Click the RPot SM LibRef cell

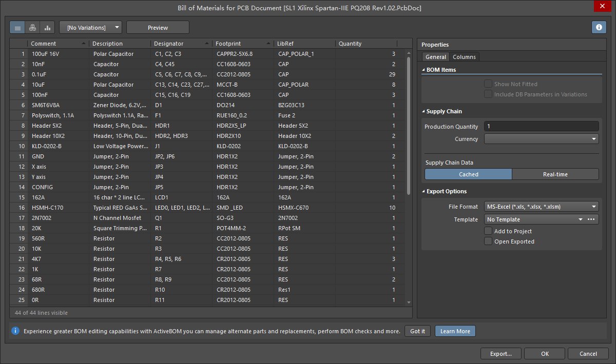click(x=304, y=228)
